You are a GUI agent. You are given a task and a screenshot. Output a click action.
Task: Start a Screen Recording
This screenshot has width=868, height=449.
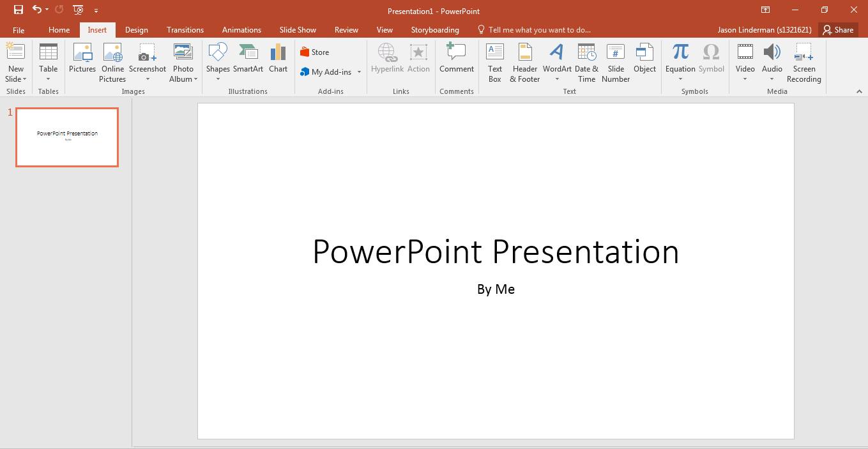(x=803, y=62)
